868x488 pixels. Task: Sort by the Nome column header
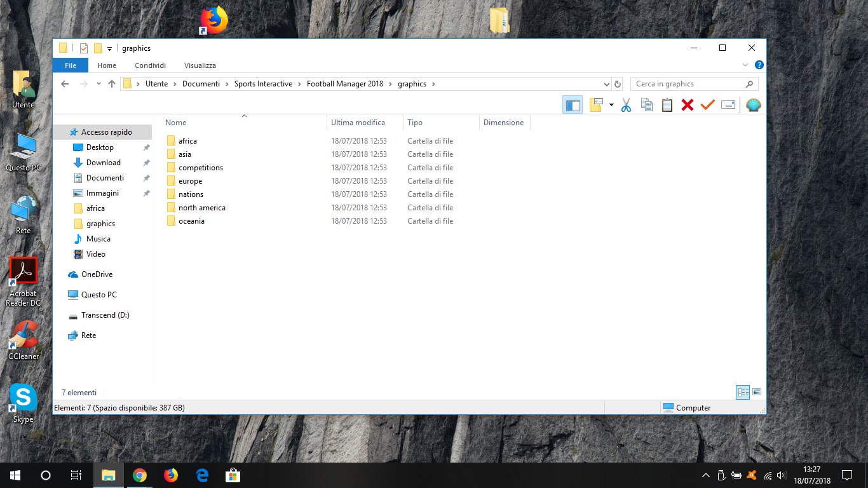pyautogui.click(x=244, y=123)
